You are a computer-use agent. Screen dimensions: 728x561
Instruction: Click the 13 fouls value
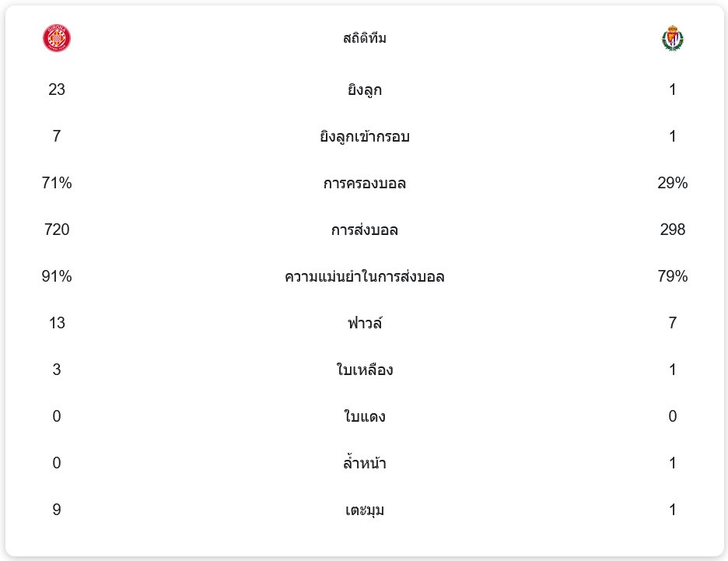tap(57, 324)
